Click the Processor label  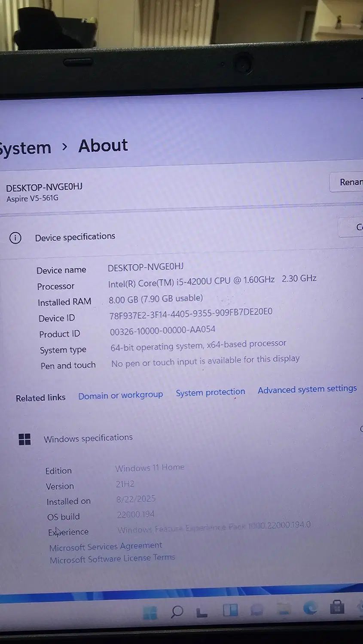pyautogui.click(x=55, y=286)
